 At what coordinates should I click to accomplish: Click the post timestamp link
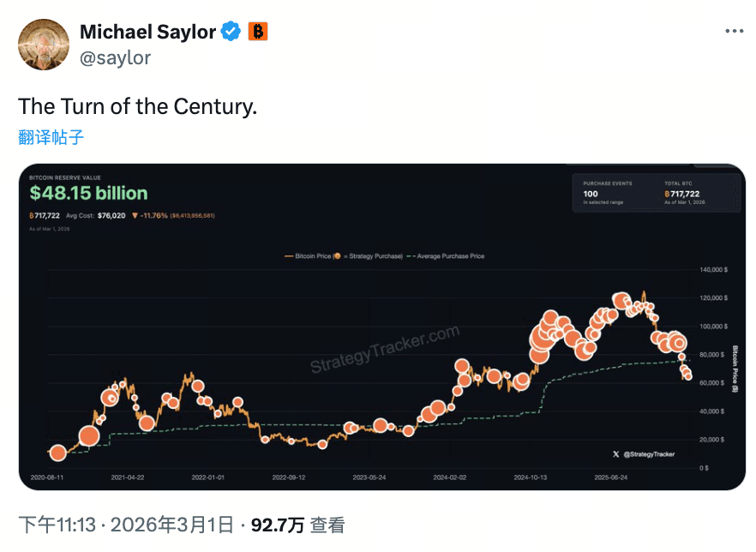pos(125,525)
